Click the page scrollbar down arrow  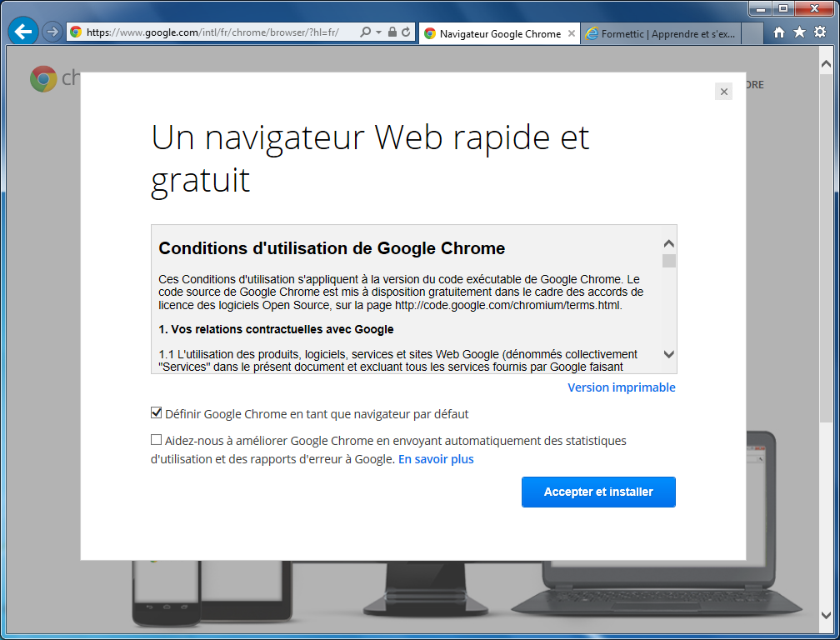[x=826, y=615]
